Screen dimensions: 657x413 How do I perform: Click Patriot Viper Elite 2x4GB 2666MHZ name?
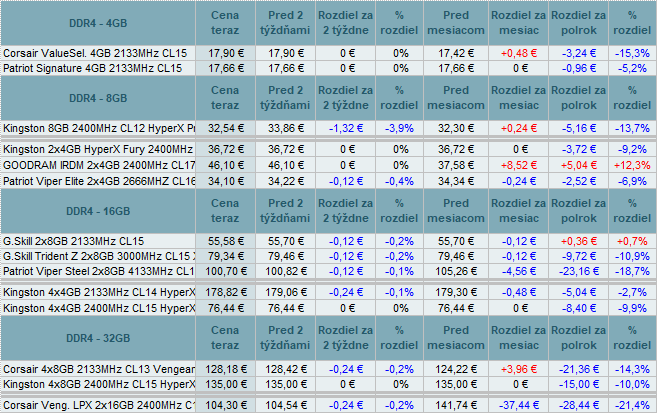coord(99,181)
